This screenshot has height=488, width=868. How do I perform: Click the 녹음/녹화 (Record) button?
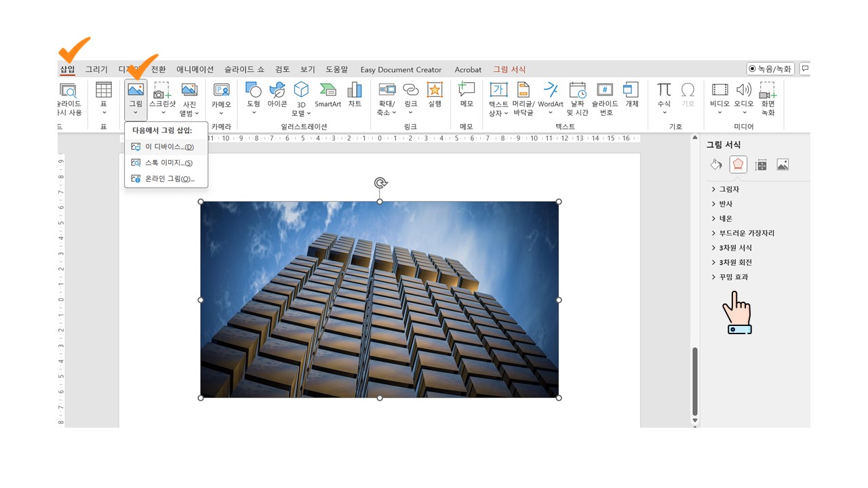click(770, 68)
